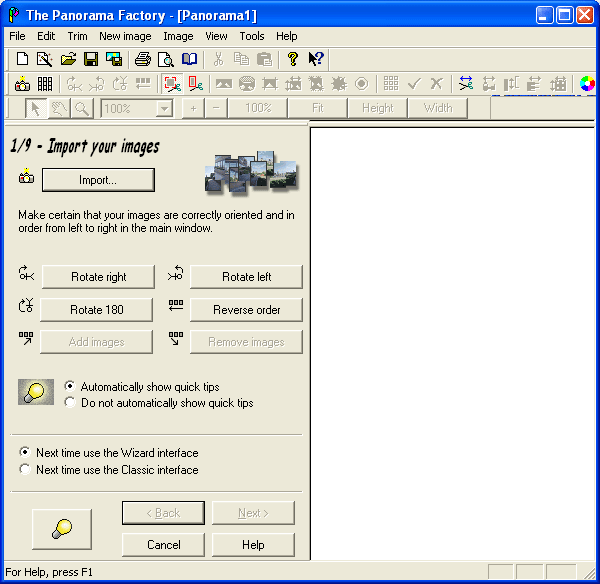Click the red portrait trim scissors icon
Image resolution: width=600 pixels, height=584 pixels.
point(196,84)
